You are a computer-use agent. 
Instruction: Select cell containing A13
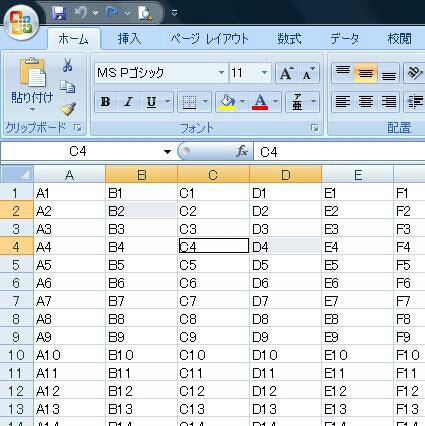coord(69,409)
